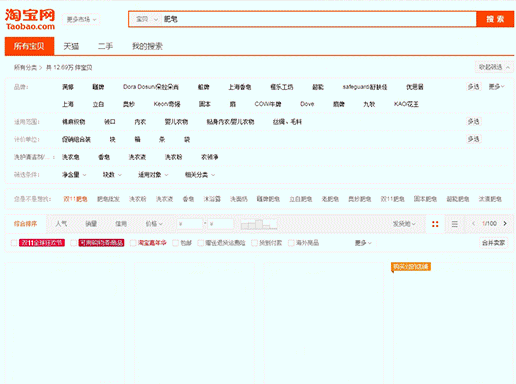516x384 pixels.
Task: Open the 块数 filter dropdown
Action: click(x=112, y=175)
